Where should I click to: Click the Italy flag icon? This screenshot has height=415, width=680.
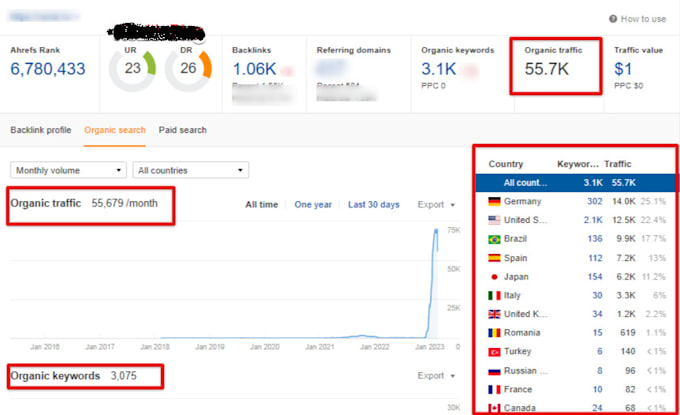tap(494, 295)
